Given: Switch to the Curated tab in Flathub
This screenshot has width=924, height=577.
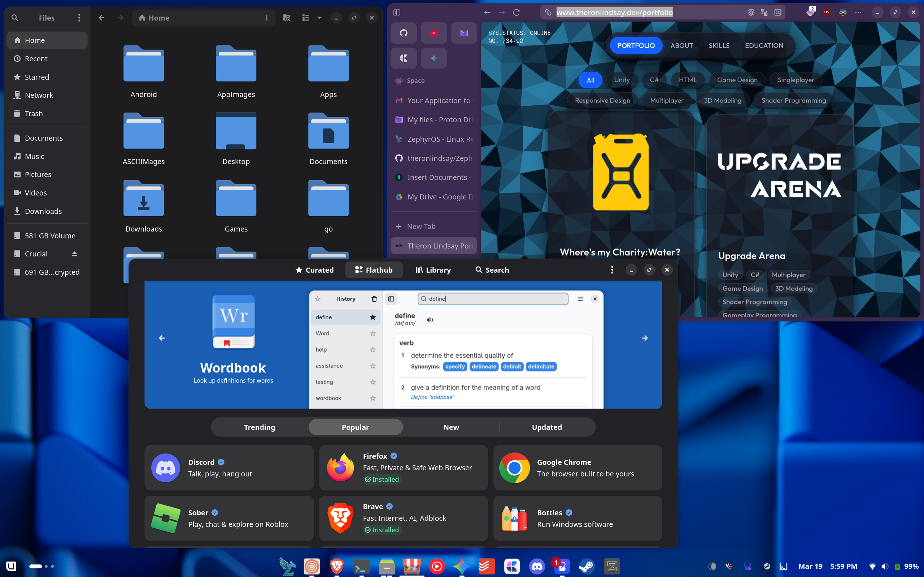Looking at the screenshot, I should point(314,270).
